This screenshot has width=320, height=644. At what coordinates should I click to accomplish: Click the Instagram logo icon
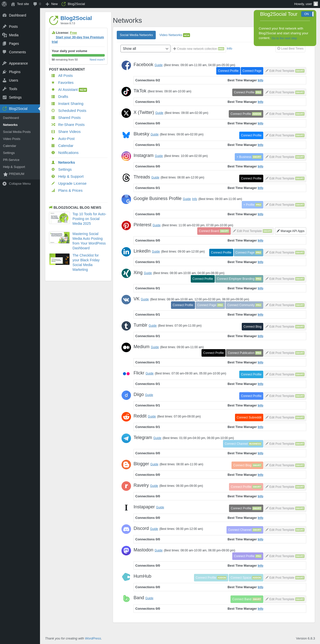point(126,156)
